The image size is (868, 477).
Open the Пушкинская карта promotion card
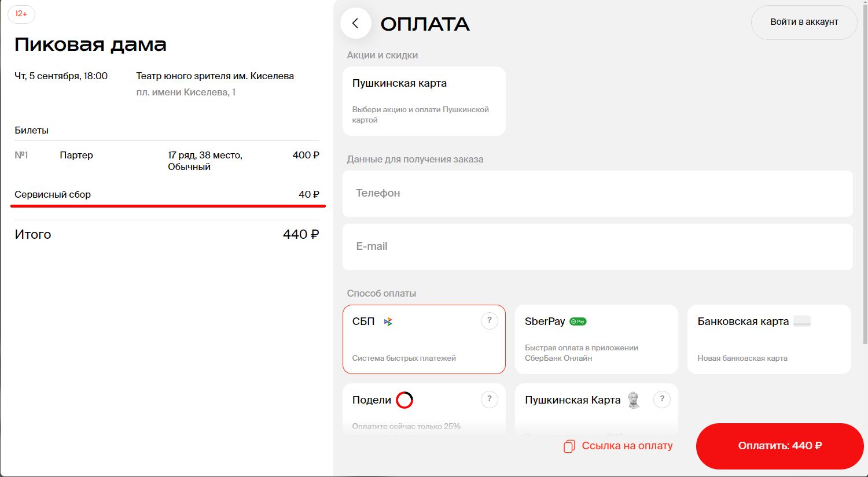coord(424,101)
